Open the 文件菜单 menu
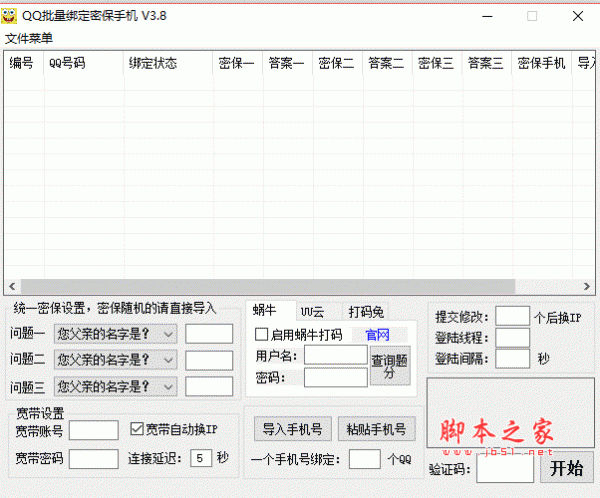600x498 pixels. pyautogui.click(x=29, y=38)
